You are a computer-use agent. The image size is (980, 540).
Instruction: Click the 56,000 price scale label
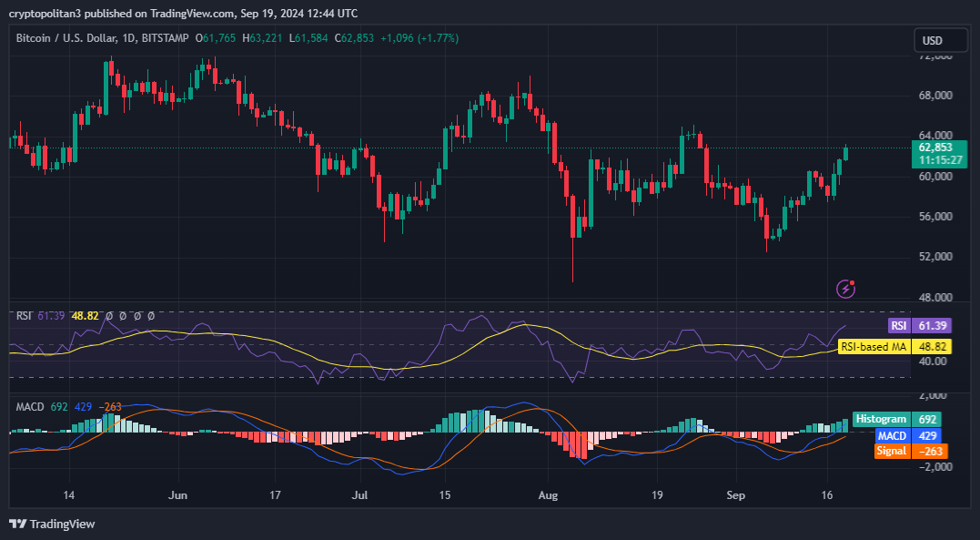pos(935,217)
